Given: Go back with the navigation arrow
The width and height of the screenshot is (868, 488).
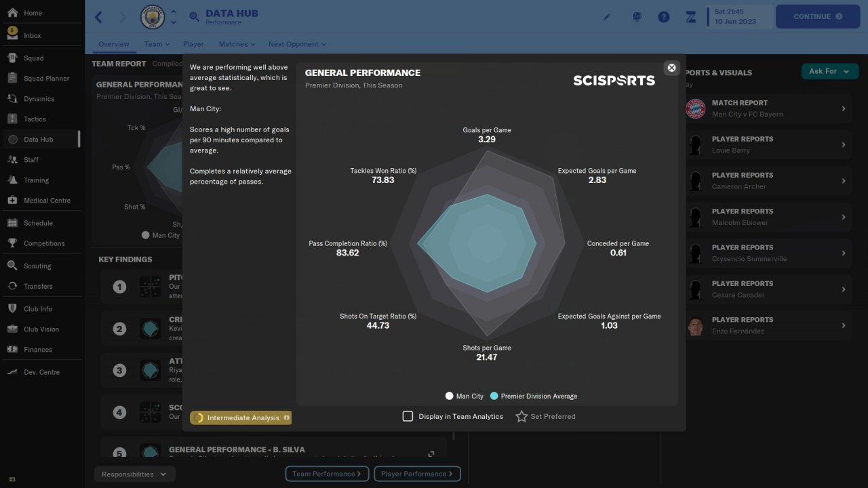Looking at the screenshot, I should click(x=99, y=17).
